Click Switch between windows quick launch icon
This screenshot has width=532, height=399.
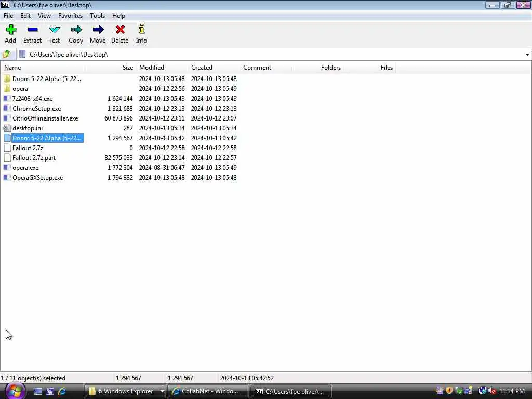(50, 391)
